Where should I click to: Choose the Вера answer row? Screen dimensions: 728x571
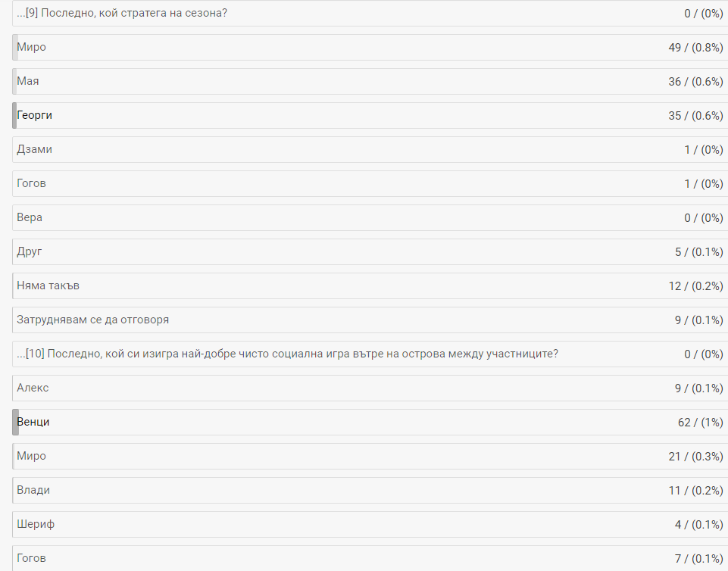pos(370,218)
